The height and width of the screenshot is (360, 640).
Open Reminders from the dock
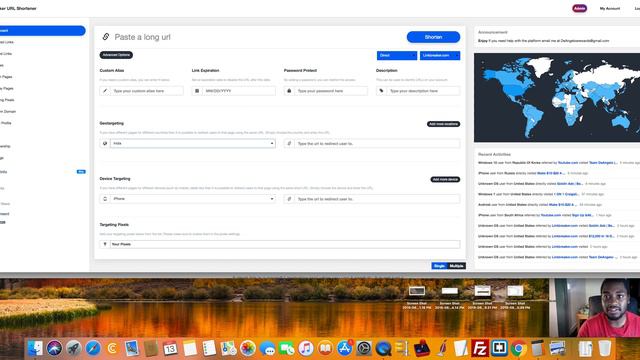(x=209, y=348)
